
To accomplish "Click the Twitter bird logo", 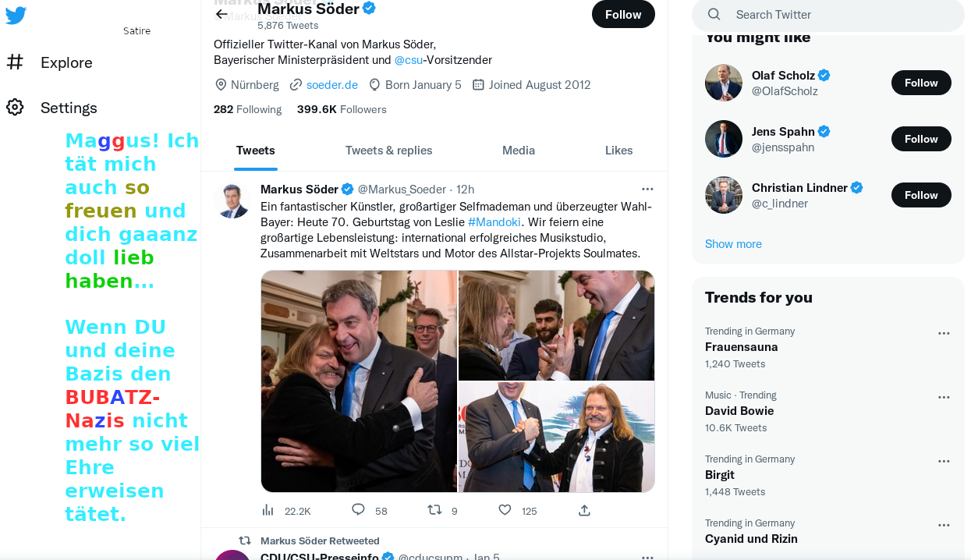I will pyautogui.click(x=16, y=15).
